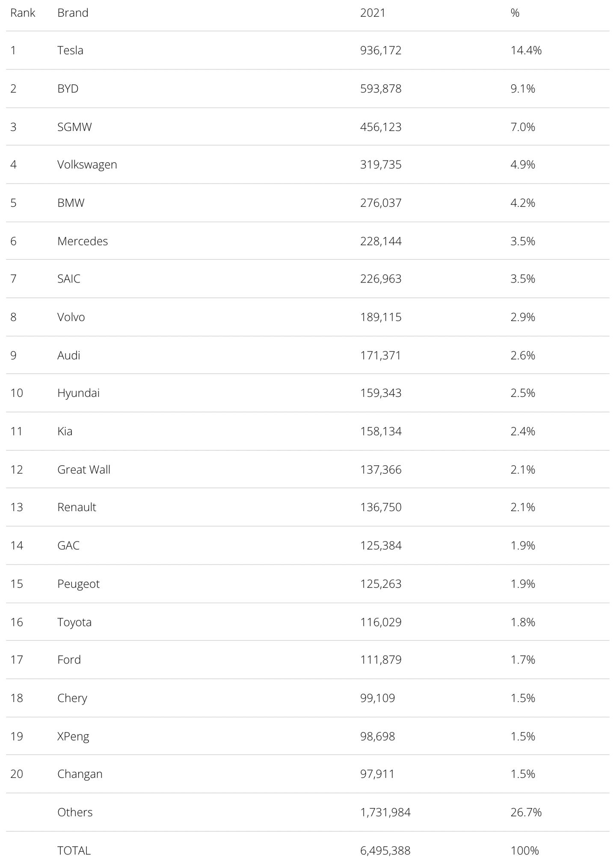Select the Great Wall brand cell
The height and width of the screenshot is (866, 616).
84,470
